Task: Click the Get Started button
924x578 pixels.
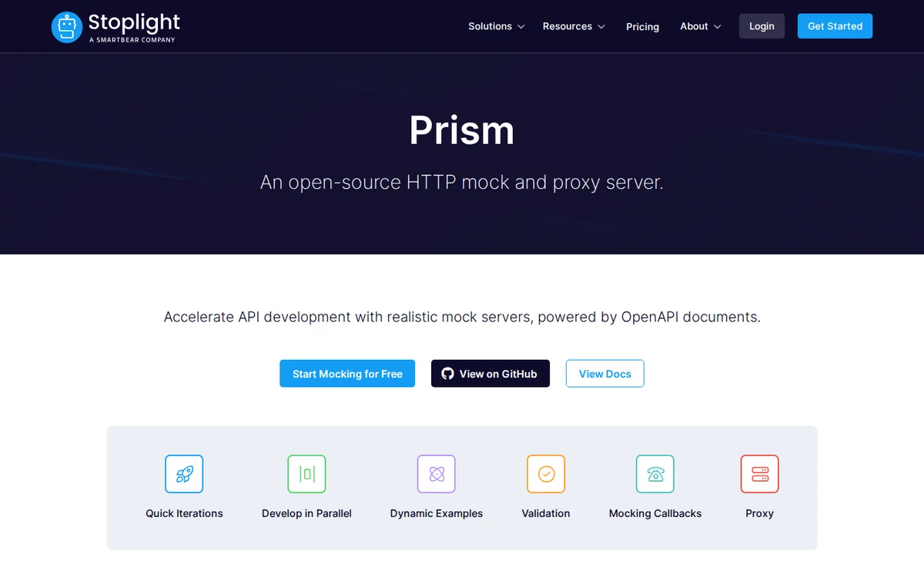Action: (x=835, y=26)
